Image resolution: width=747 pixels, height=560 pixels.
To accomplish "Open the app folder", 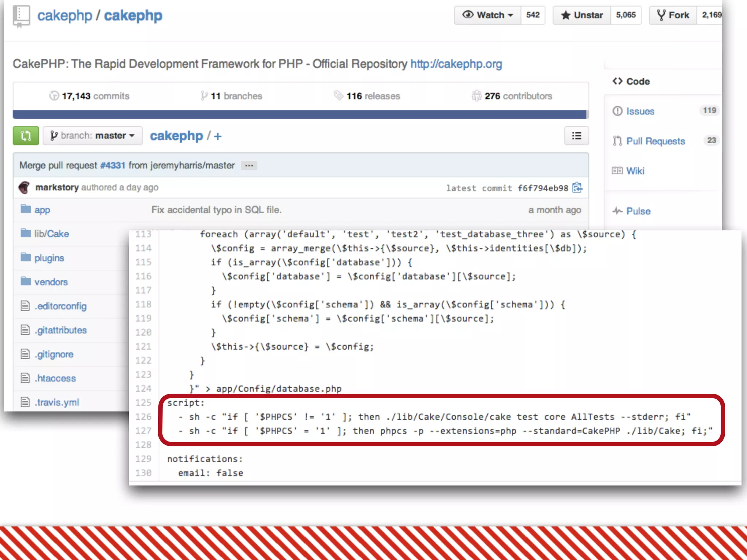I will [42, 210].
